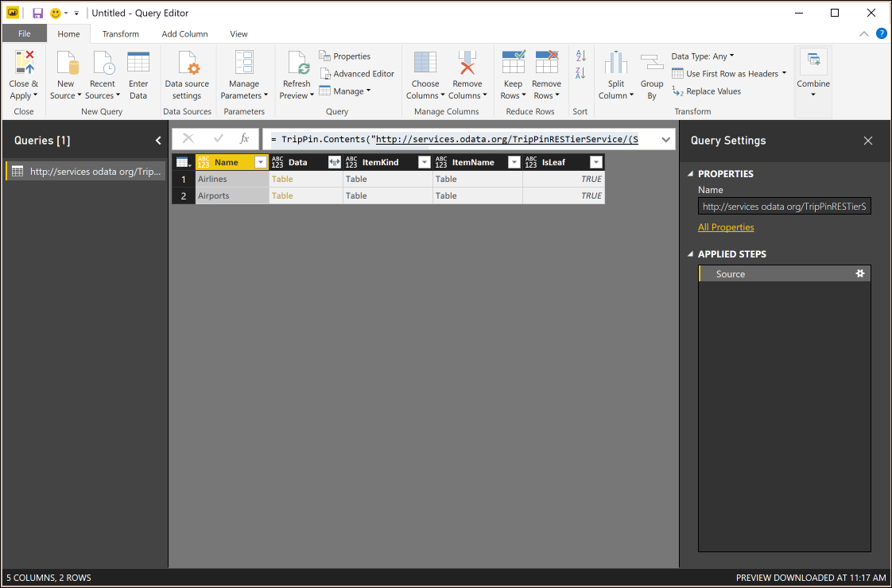Viewport: 892px width, 588px height.
Task: Click the query Name input field
Action: click(785, 207)
